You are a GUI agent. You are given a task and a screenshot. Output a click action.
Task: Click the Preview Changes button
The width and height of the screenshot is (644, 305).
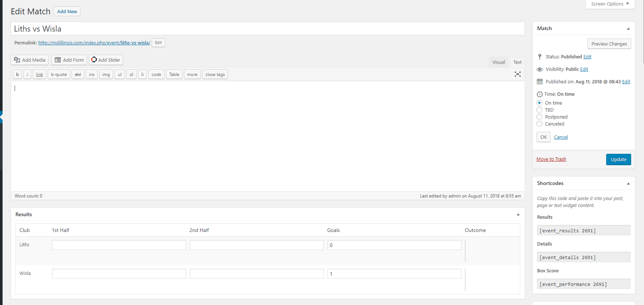609,44
